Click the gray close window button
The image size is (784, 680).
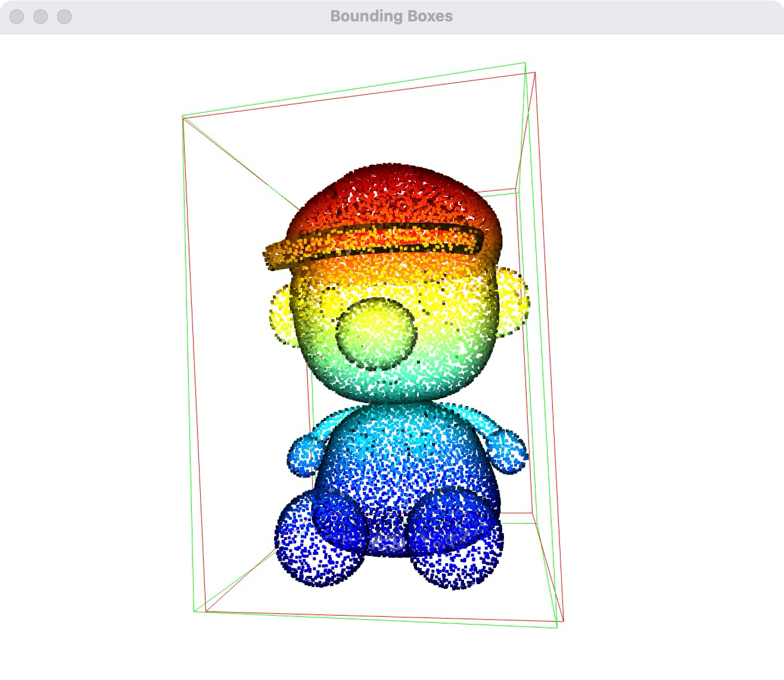pos(17,17)
